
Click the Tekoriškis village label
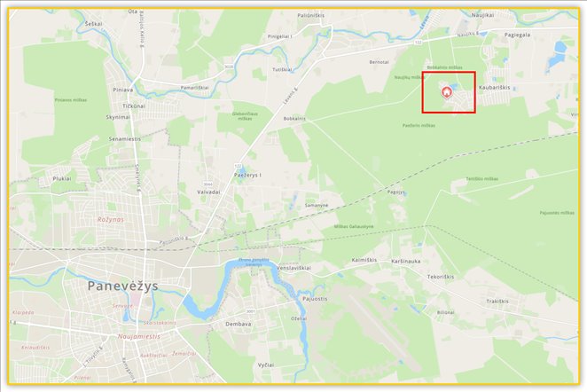pos(441,277)
